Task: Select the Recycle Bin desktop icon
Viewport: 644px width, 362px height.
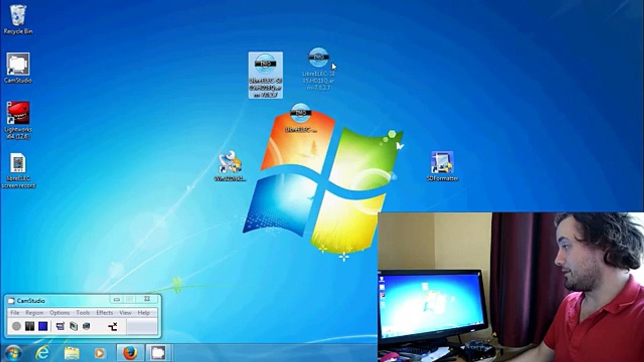Action: [18, 20]
